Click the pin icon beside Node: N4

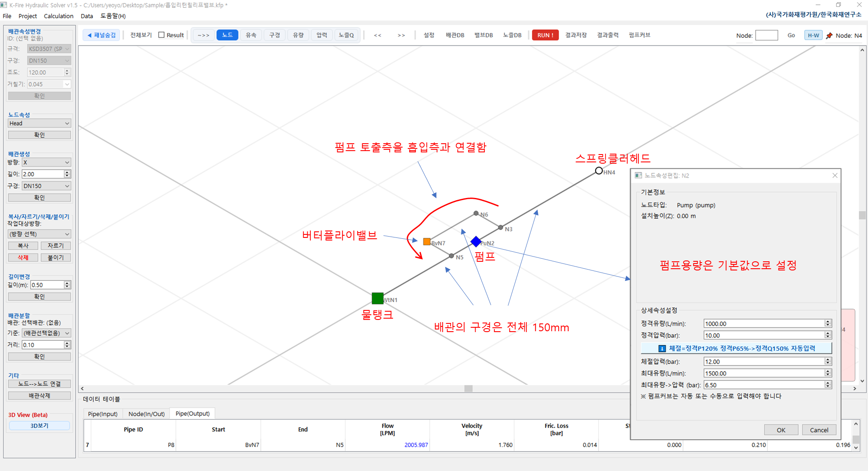coord(829,36)
